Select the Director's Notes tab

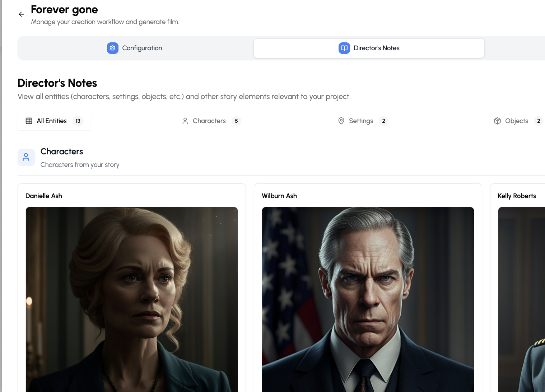click(x=369, y=48)
